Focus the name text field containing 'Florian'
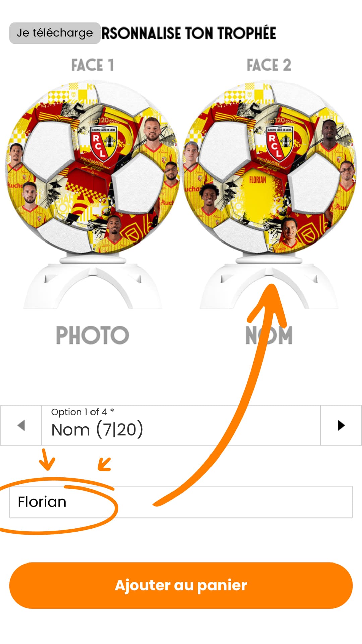Viewport: 362px width, 644px height. tap(181, 502)
